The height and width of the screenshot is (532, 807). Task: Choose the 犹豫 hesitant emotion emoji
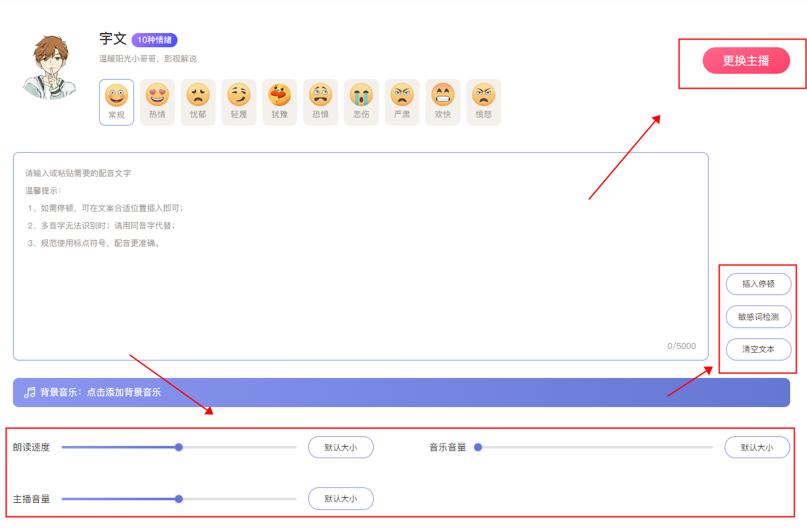tap(280, 102)
